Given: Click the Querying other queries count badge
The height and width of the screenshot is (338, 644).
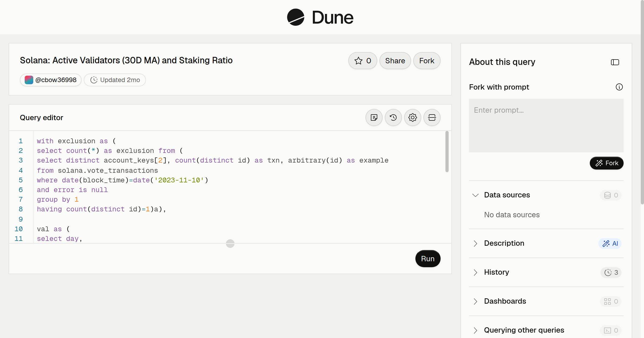Looking at the screenshot, I should pyautogui.click(x=611, y=330).
